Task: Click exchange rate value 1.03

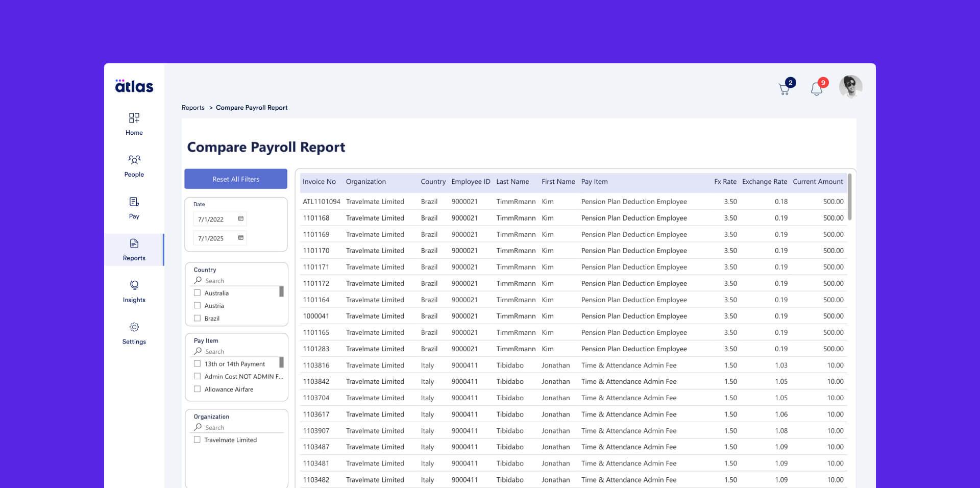Action: coord(781,365)
